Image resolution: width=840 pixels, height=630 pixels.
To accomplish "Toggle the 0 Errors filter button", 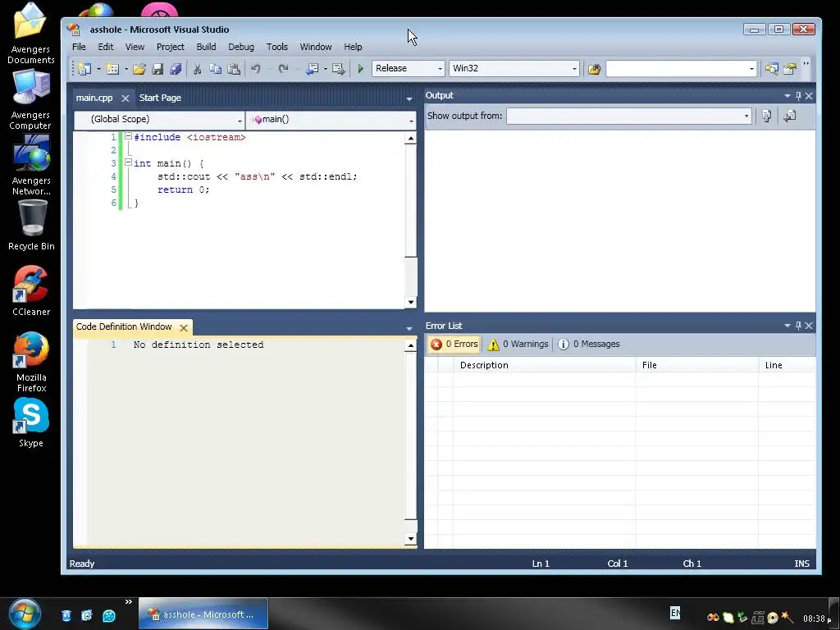I will [x=454, y=344].
